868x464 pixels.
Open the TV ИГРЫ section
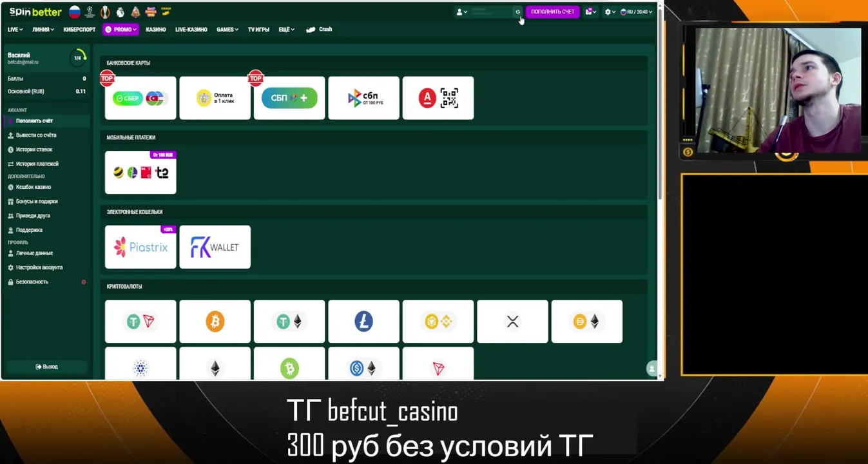[258, 30]
